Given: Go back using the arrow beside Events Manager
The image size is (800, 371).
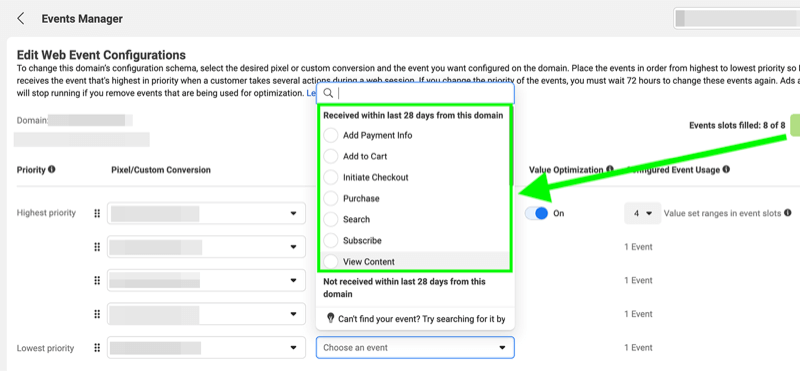Looking at the screenshot, I should pyautogui.click(x=20, y=19).
